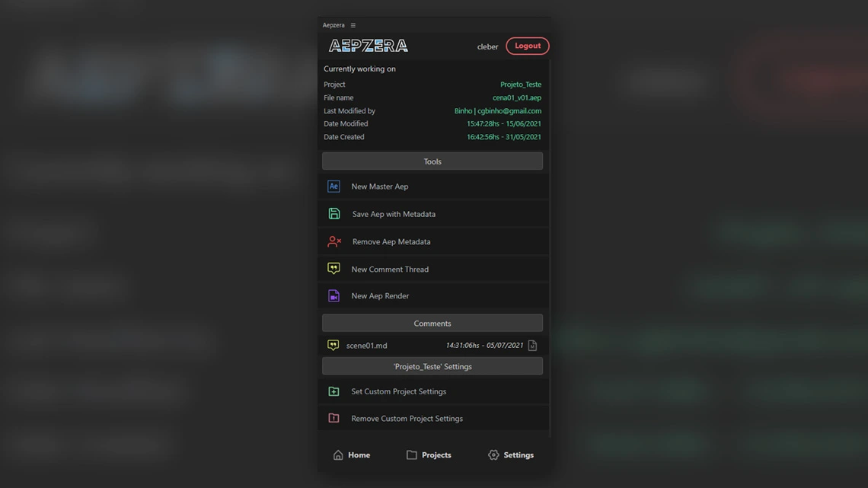
Task: Collapse the 'Projeto_Teste' Settings header
Action: pyautogui.click(x=432, y=366)
